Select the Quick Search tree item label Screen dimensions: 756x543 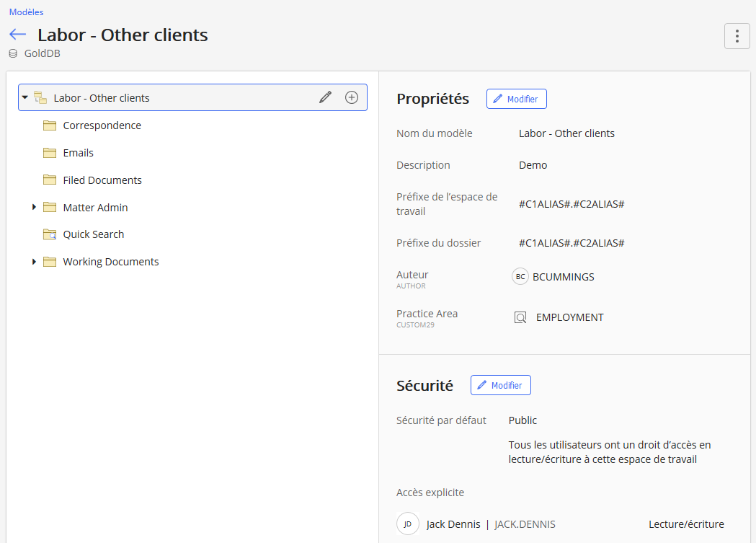point(94,234)
